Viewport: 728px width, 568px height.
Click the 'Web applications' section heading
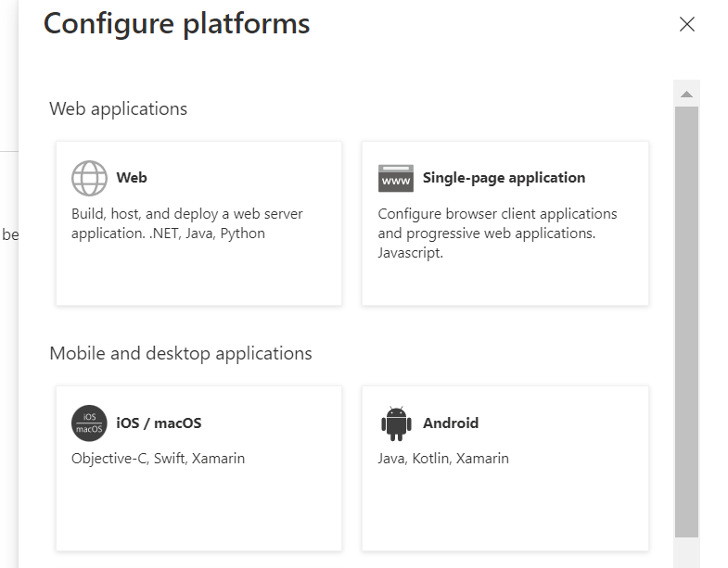click(118, 108)
